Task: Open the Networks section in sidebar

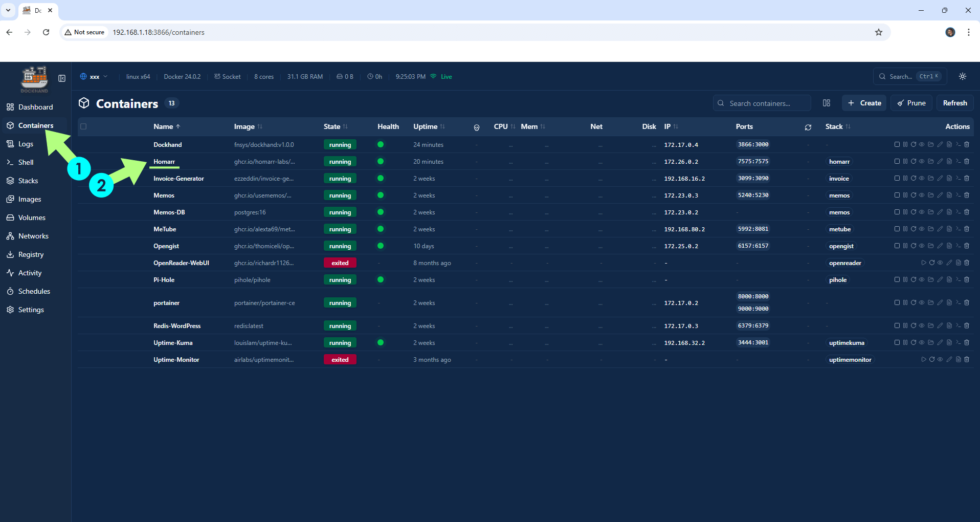Action: (33, 235)
